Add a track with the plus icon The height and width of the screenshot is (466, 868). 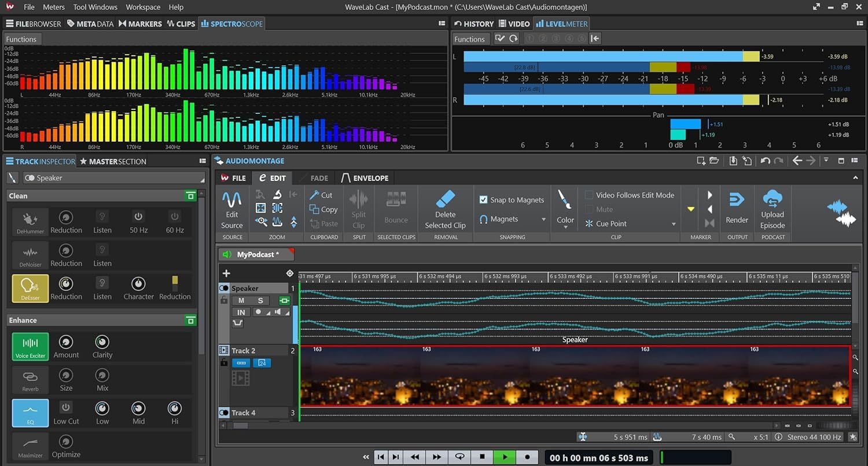226,273
